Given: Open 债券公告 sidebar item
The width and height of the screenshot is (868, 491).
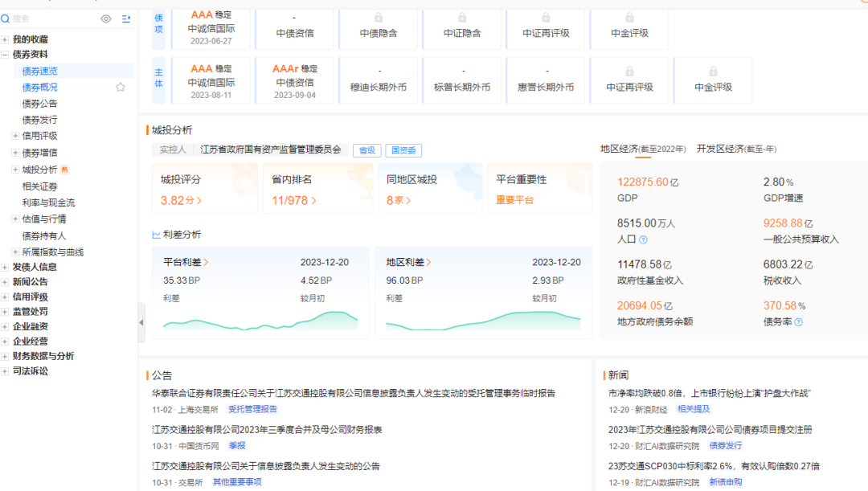Looking at the screenshot, I should tap(40, 104).
